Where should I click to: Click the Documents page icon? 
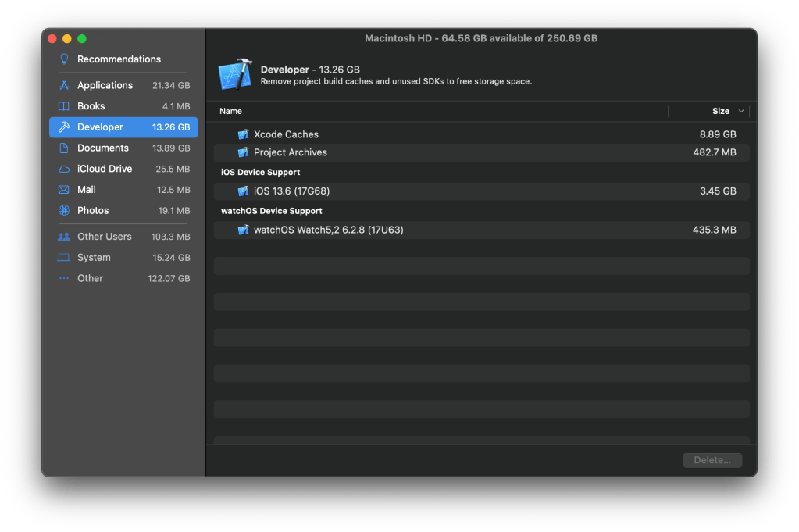[64, 148]
